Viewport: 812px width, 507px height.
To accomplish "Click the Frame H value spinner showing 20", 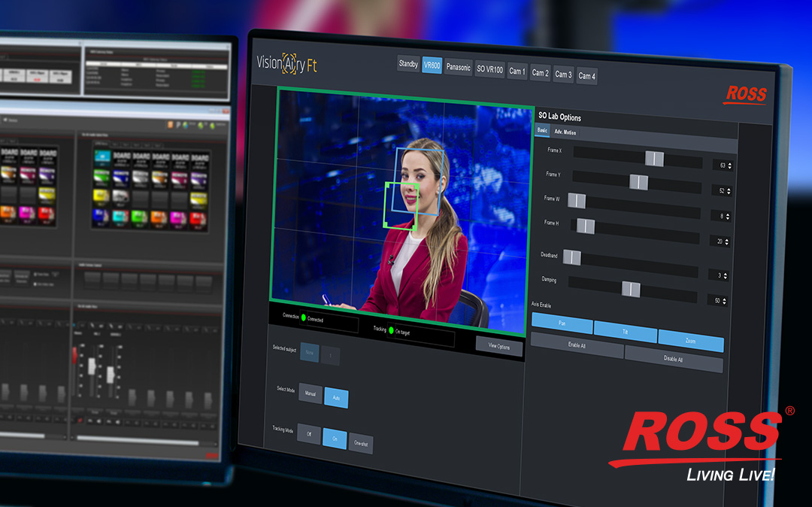I will coord(720,242).
